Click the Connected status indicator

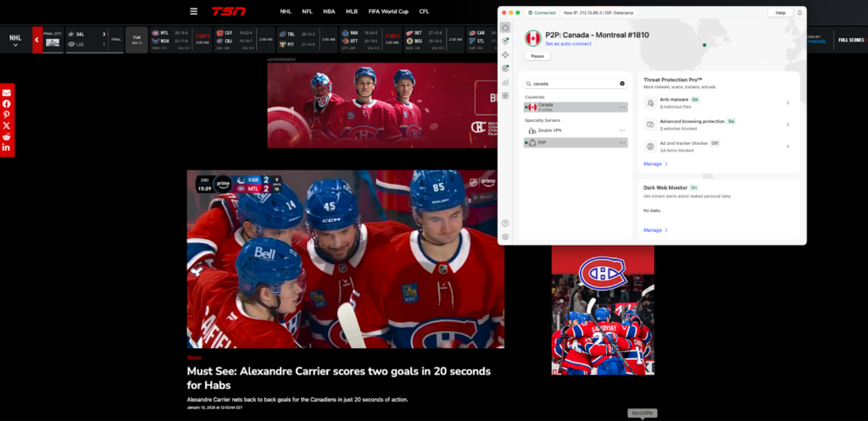point(542,12)
